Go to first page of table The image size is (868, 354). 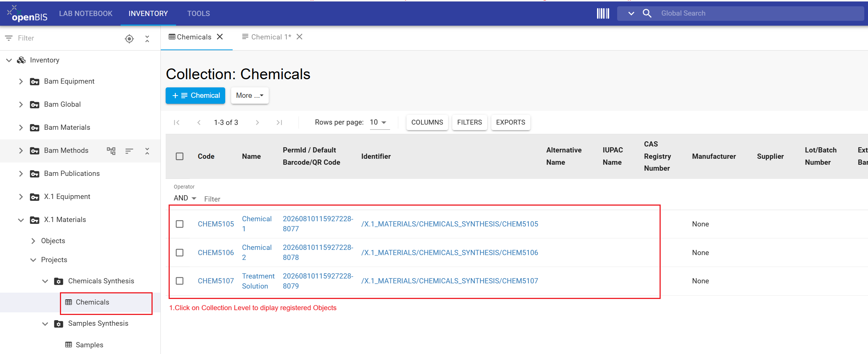pos(177,122)
